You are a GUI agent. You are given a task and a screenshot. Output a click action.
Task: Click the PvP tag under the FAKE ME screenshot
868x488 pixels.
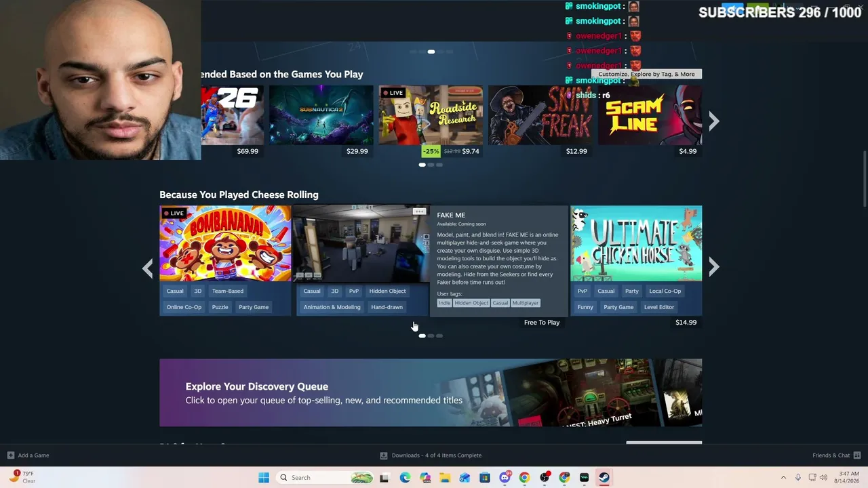[x=354, y=291]
